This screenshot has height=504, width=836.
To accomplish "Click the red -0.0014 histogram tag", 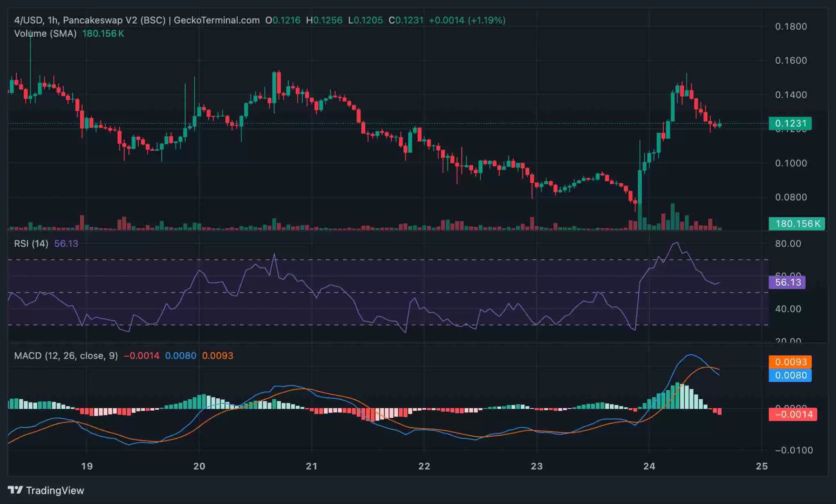I will [x=792, y=415].
